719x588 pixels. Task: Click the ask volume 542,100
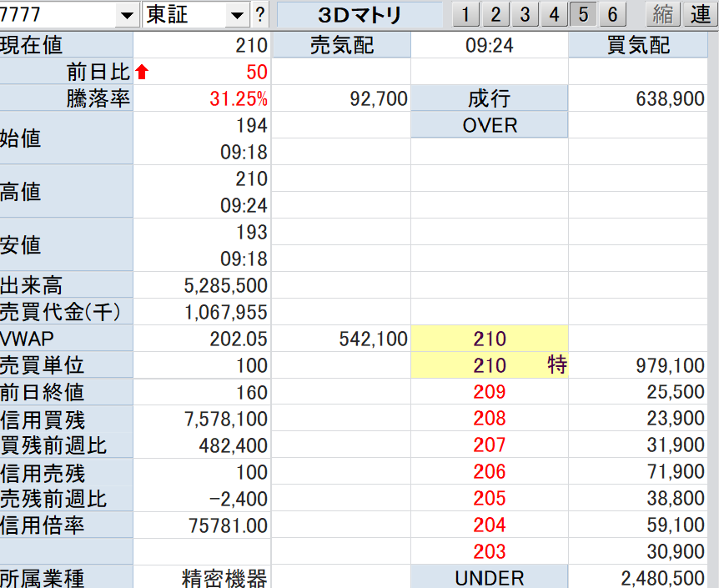(x=373, y=339)
